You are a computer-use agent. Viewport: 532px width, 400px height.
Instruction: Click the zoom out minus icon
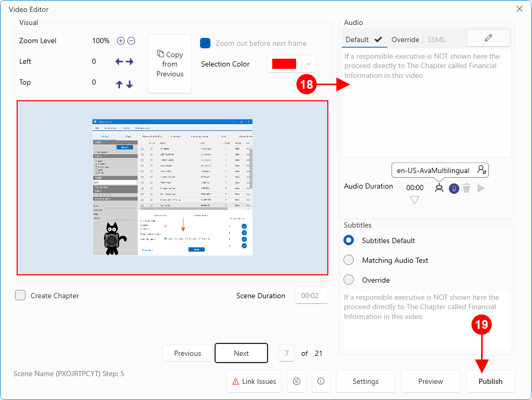(x=131, y=41)
